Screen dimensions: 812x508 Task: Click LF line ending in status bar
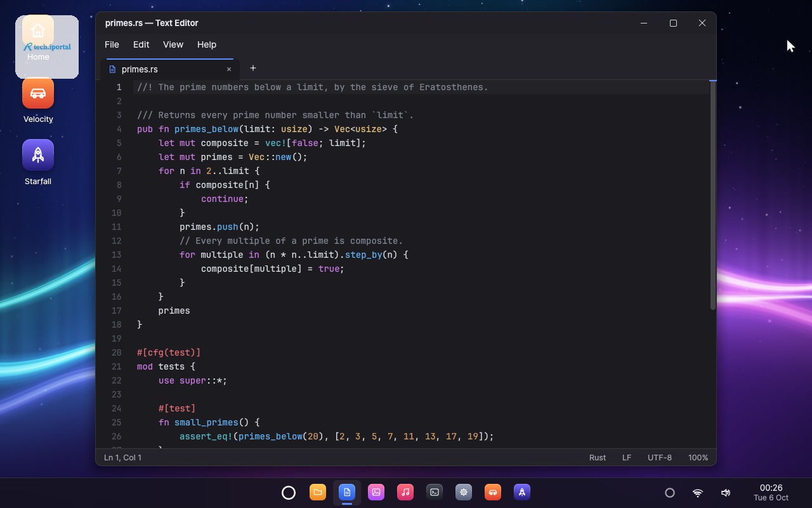coord(627,457)
